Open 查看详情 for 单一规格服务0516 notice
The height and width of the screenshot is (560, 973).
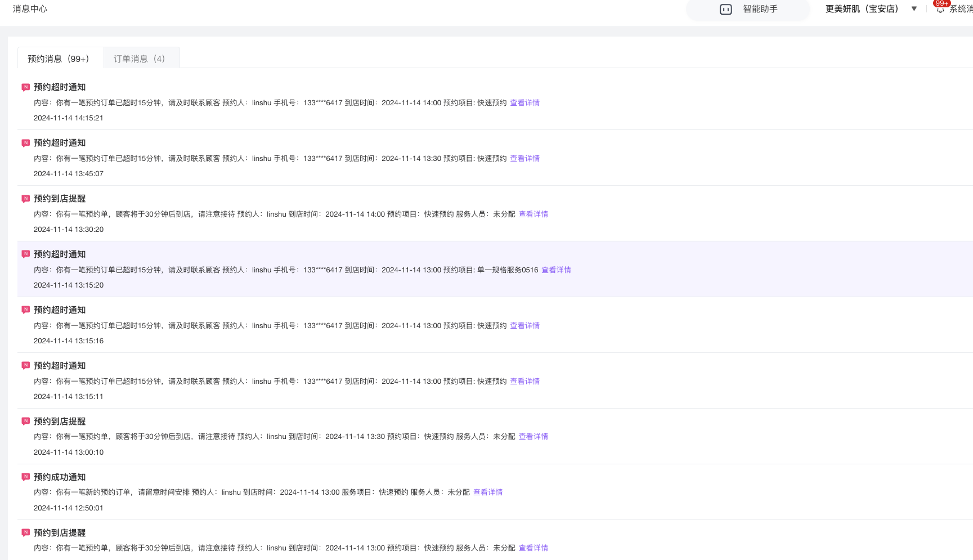tap(556, 270)
